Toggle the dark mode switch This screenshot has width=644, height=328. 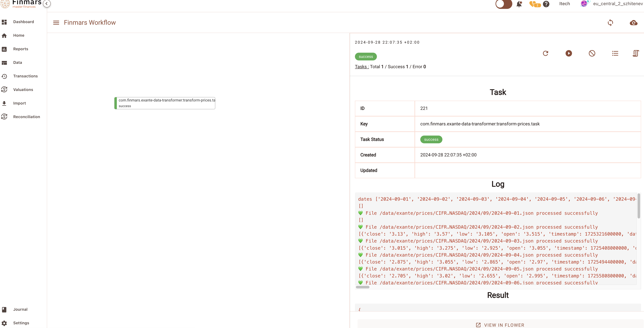point(504,4)
